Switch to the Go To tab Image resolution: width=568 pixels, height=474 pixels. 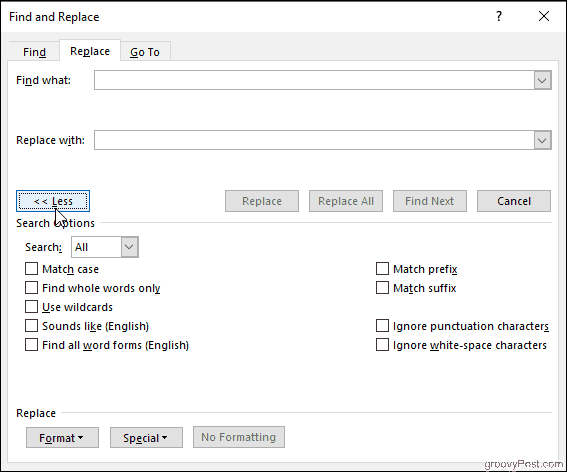145,52
